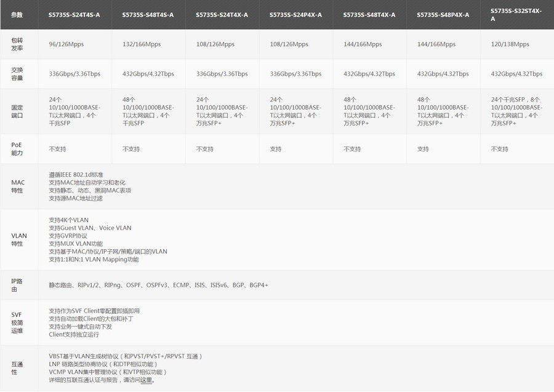Select the 交换容量 row label

click(x=17, y=74)
